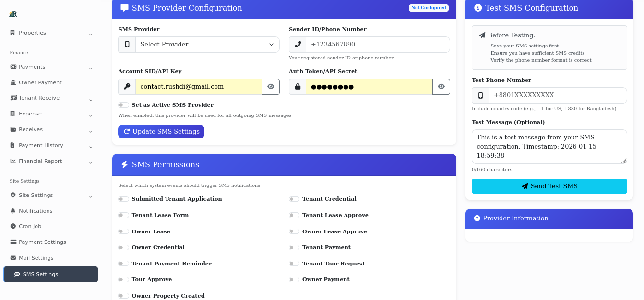The height and width of the screenshot is (300, 644).
Task: Click the Financial Report chart icon
Action: coord(12,161)
